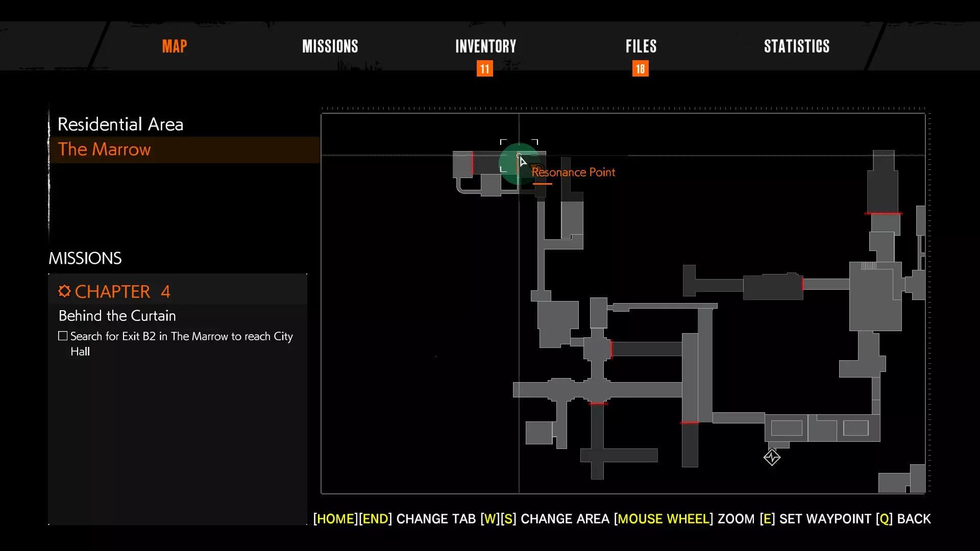Screen dimensions: 980x551
Task: Go to the Statistics tab
Action: pos(796,46)
